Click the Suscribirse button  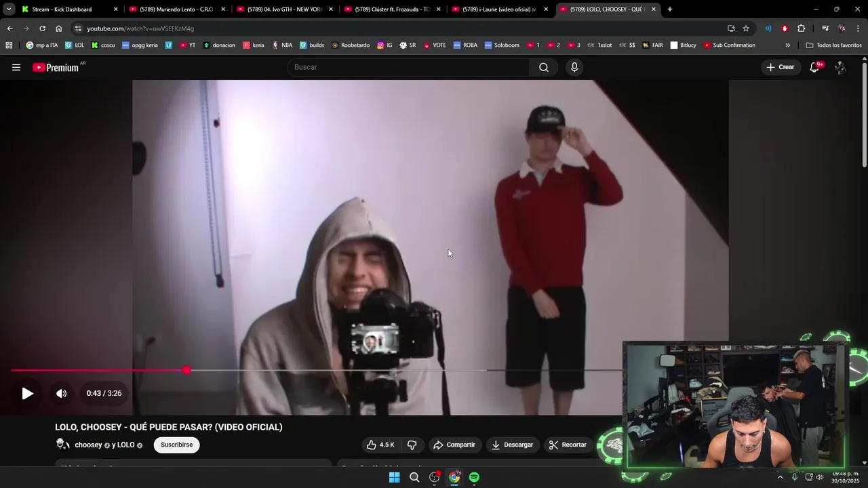pyautogui.click(x=176, y=445)
